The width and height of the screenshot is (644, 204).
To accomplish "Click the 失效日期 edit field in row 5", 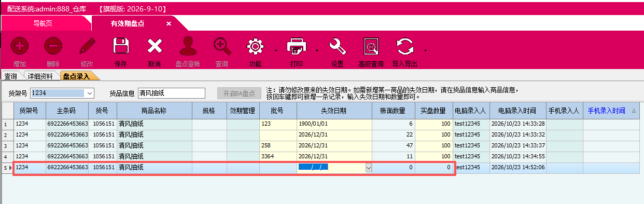I will point(331,168).
